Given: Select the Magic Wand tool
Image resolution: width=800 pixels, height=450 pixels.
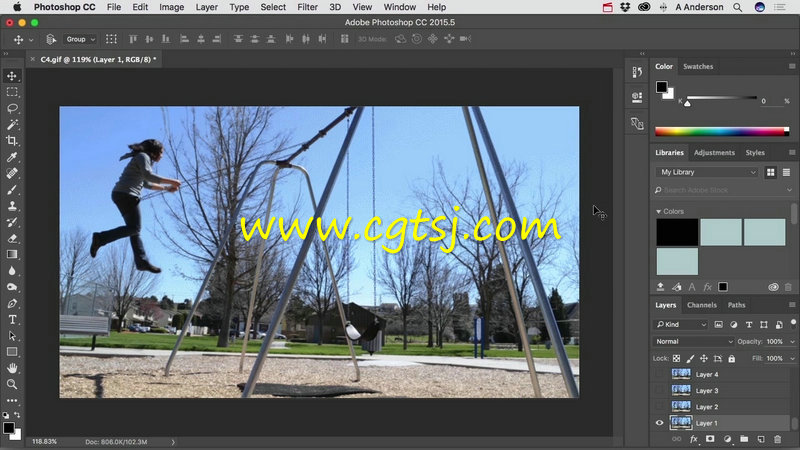Looking at the screenshot, I should point(12,124).
